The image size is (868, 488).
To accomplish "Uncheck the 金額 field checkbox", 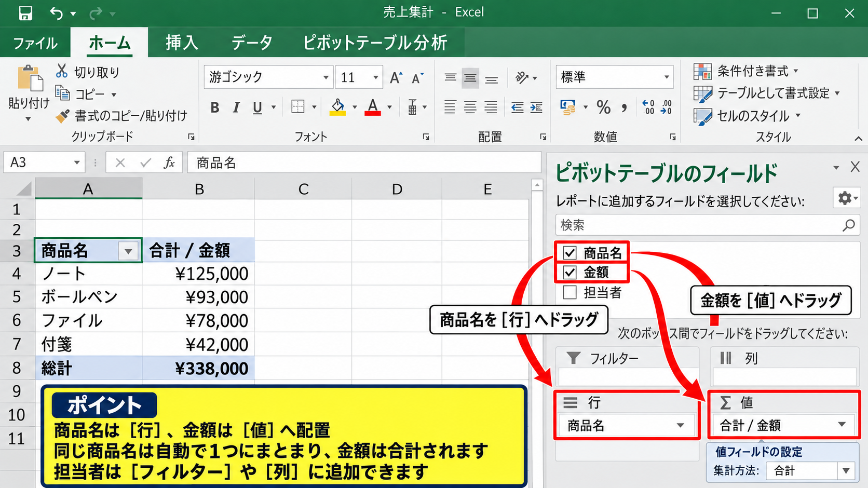I will coord(570,273).
